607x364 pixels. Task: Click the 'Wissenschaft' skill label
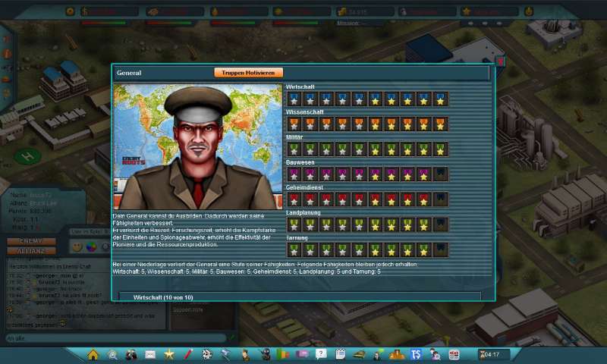click(x=305, y=112)
